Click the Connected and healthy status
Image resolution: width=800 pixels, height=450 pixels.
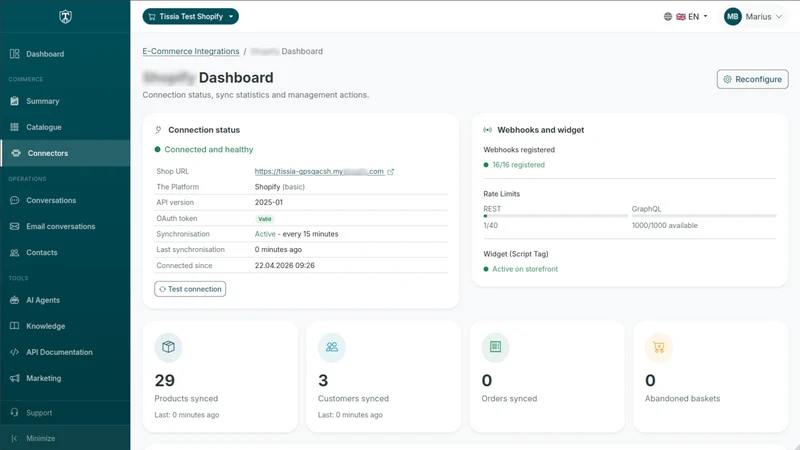coord(209,149)
